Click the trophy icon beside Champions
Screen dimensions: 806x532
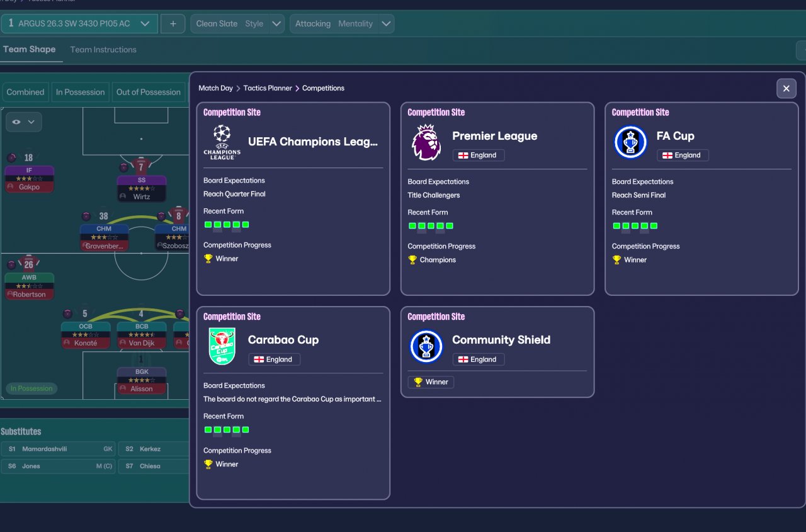pos(412,260)
